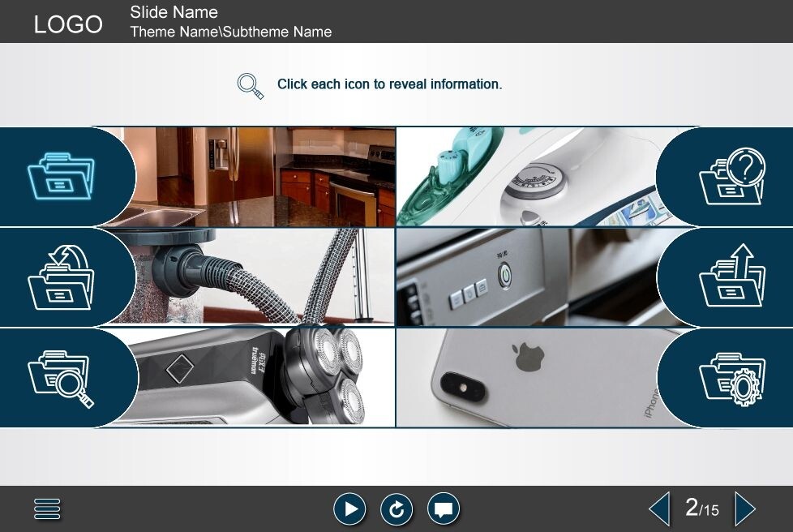
Task: Go to the previous slide arrow
Action: pyautogui.click(x=660, y=509)
